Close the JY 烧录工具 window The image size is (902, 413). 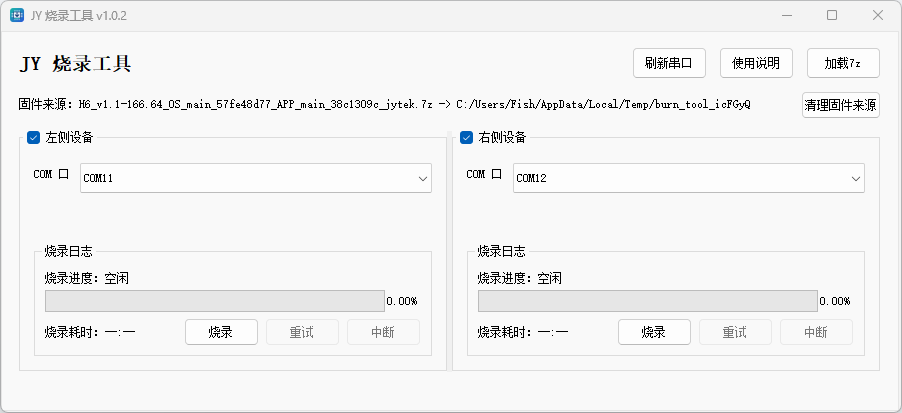[x=878, y=16]
